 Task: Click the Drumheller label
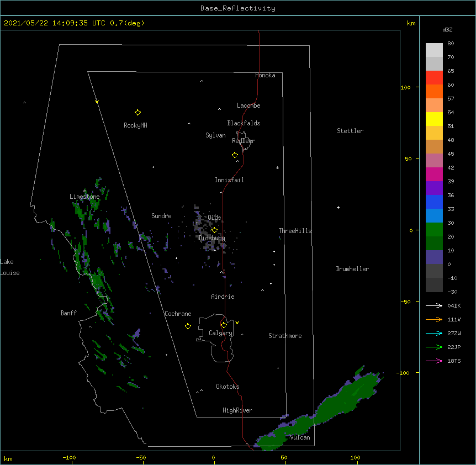(x=352, y=269)
